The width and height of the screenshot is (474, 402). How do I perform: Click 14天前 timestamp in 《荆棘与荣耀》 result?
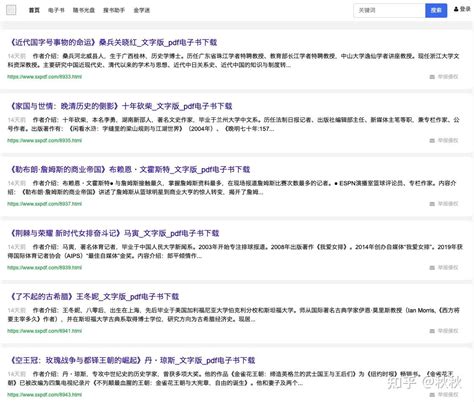17,247
